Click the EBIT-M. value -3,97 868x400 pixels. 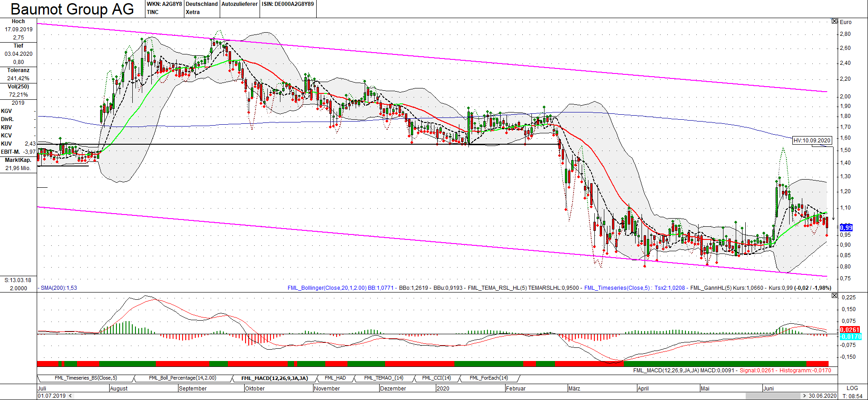[29, 152]
